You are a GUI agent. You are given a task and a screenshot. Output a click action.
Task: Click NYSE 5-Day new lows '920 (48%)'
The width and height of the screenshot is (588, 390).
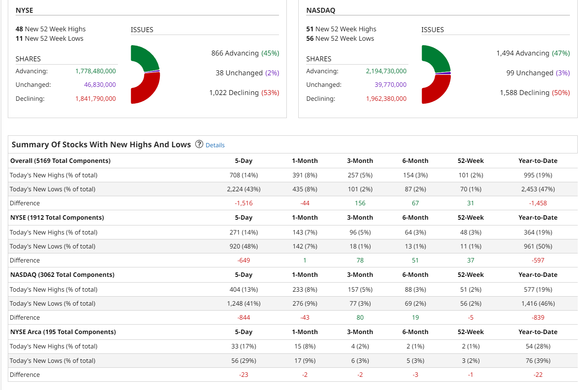[x=244, y=246]
